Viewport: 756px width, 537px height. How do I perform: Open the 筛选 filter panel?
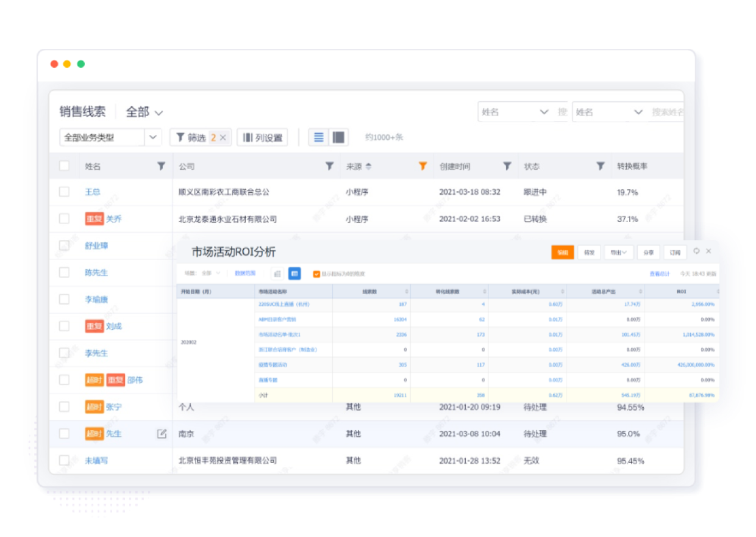pos(197,137)
